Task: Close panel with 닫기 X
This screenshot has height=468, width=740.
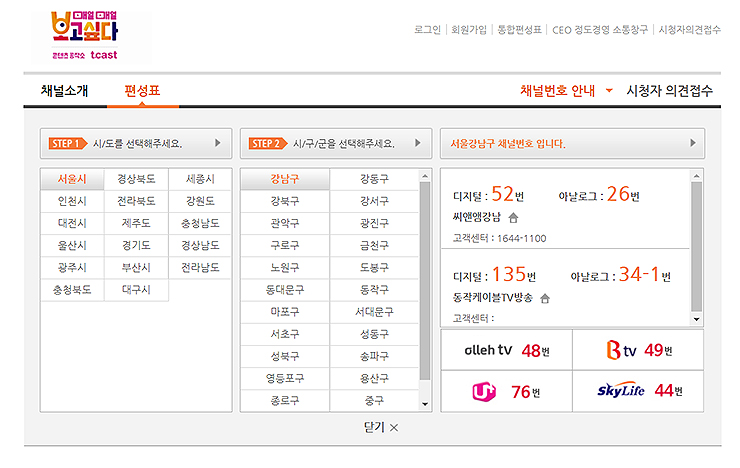Action: click(x=381, y=427)
